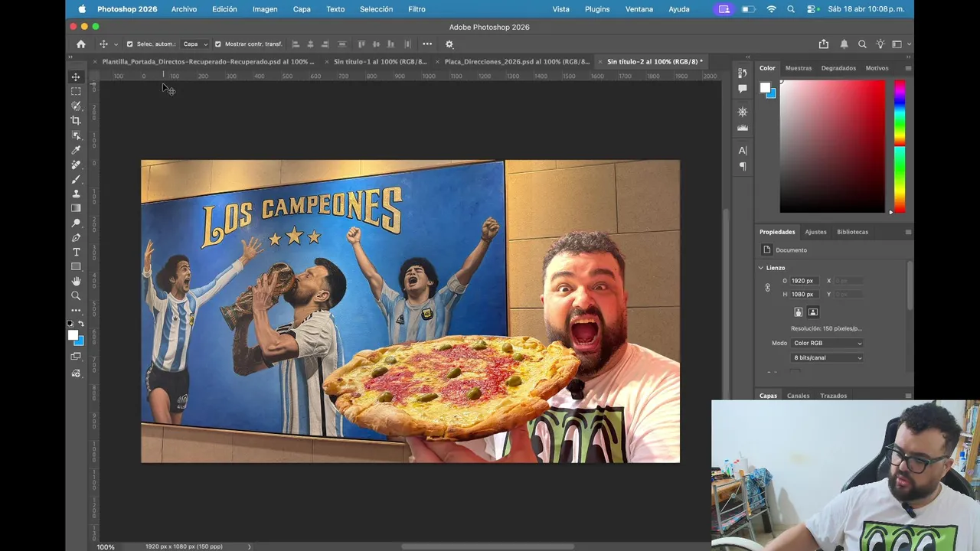Click the Home icon in options bar

pos(81,44)
